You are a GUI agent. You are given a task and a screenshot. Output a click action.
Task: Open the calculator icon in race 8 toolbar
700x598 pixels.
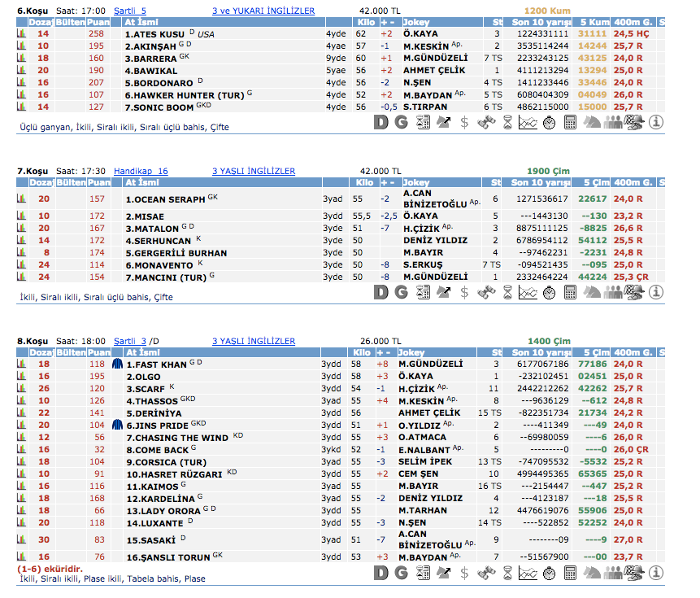tap(571, 573)
